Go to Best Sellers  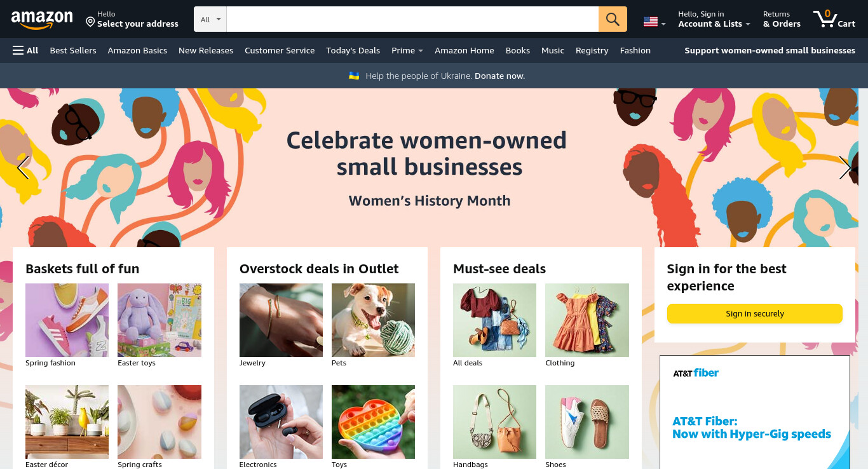pos(73,50)
